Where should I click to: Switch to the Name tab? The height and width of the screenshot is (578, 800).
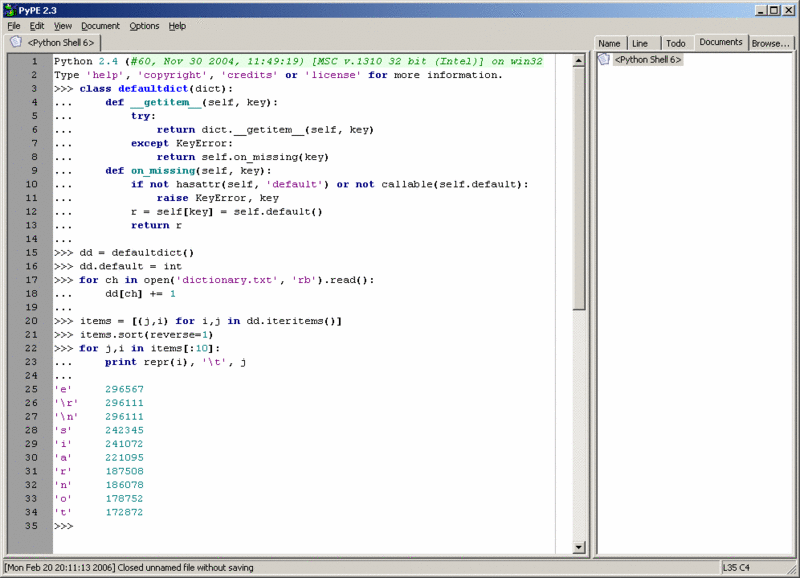pyautogui.click(x=609, y=43)
